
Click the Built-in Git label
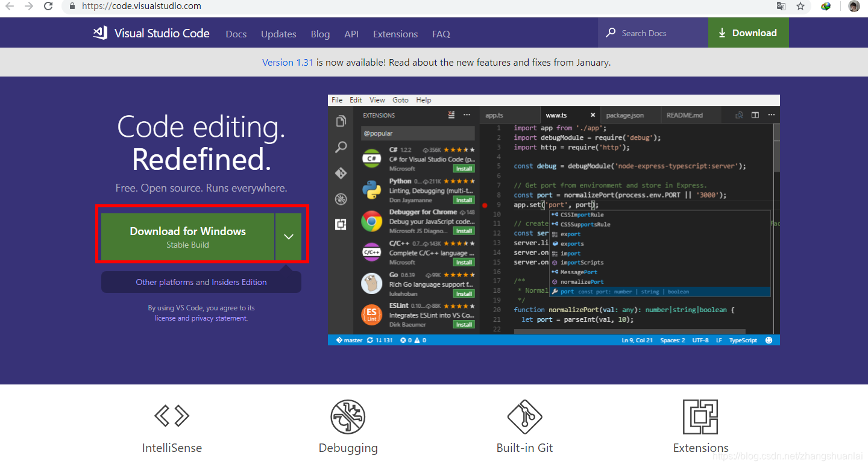[x=524, y=448]
